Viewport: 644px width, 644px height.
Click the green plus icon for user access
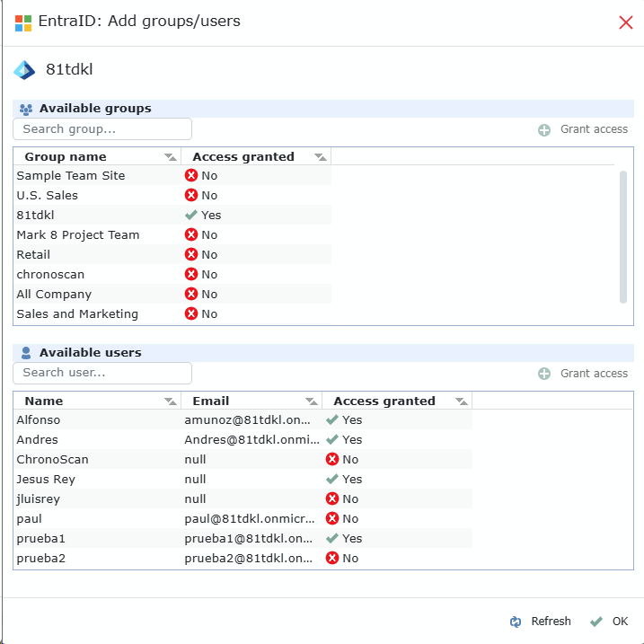[544, 374]
